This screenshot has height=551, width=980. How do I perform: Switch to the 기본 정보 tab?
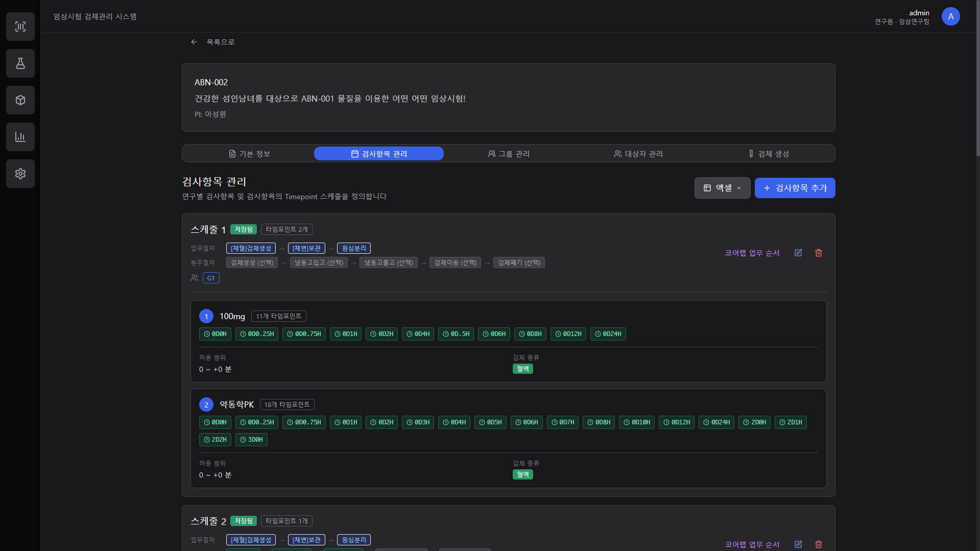250,154
